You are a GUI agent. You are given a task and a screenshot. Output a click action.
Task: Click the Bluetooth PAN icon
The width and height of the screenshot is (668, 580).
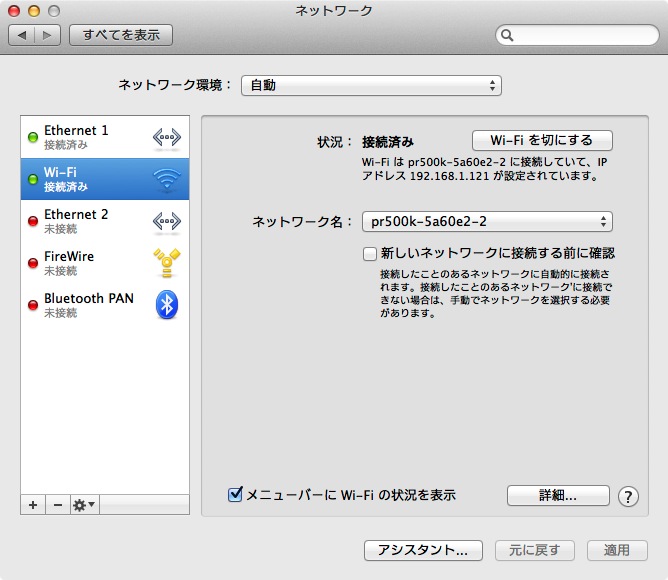(166, 305)
